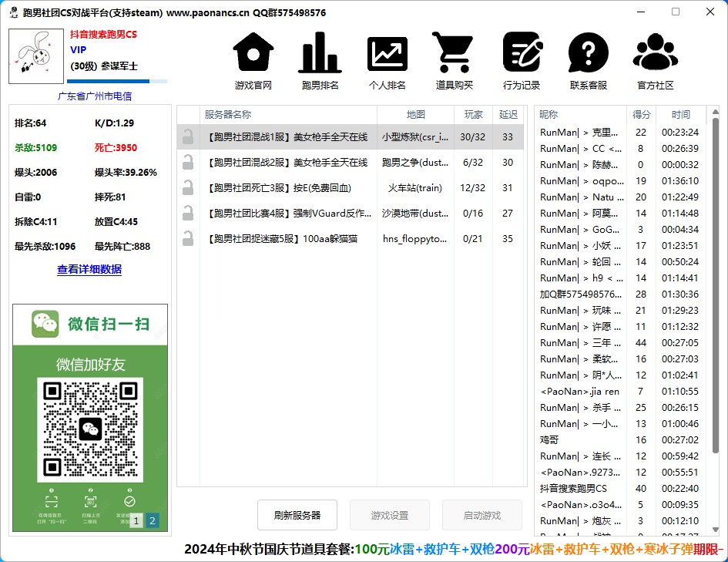This screenshot has width=728, height=562.
Task: Open the 行为记录 notepad icon
Action: click(522, 52)
